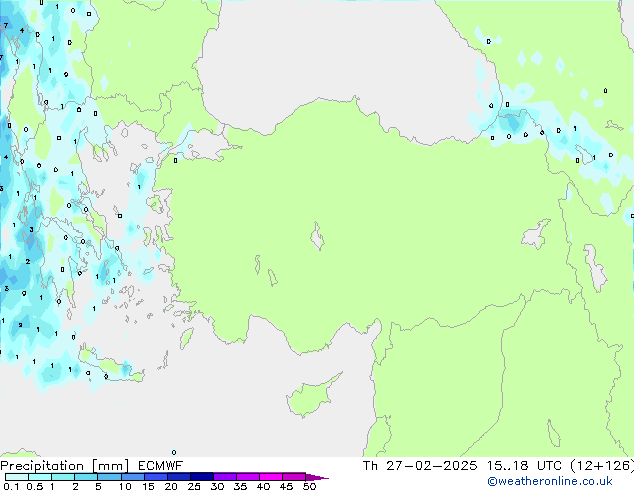Select the legend swatch between 1 and 2
This screenshot has height=490, width=634.
[x=63, y=477]
